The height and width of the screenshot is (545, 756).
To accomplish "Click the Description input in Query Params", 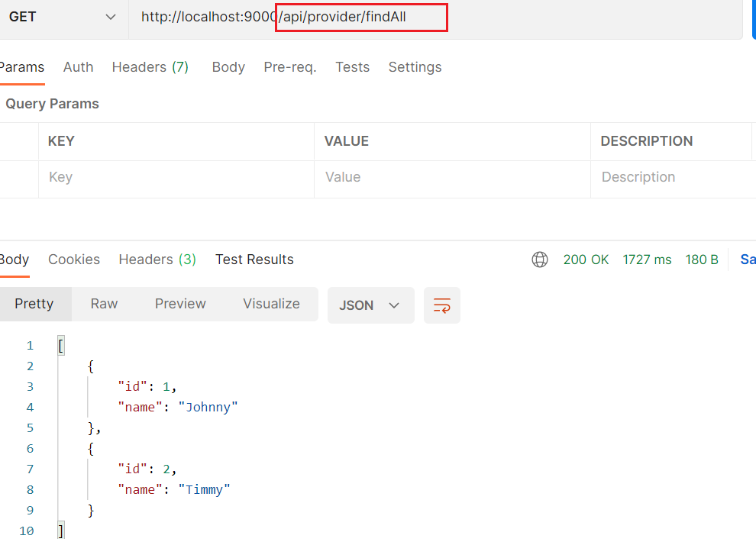I will (x=673, y=177).
